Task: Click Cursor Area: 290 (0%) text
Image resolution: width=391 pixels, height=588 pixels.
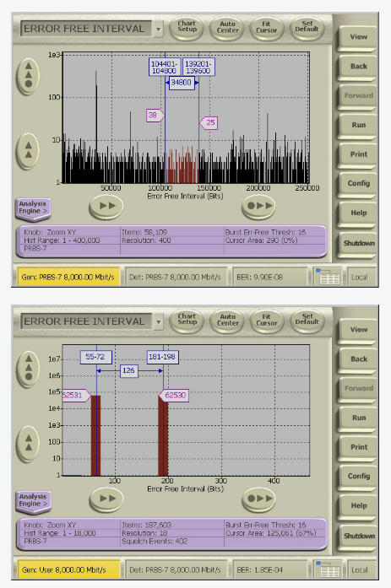Action: click(x=262, y=240)
